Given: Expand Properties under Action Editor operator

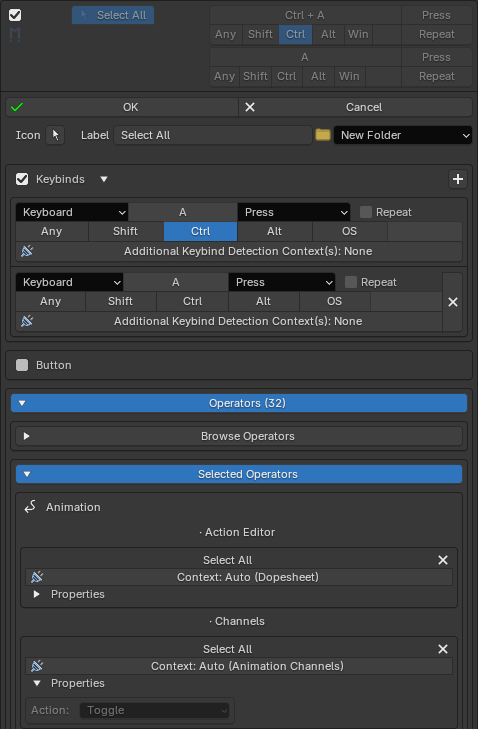Looking at the screenshot, I should click(37, 595).
